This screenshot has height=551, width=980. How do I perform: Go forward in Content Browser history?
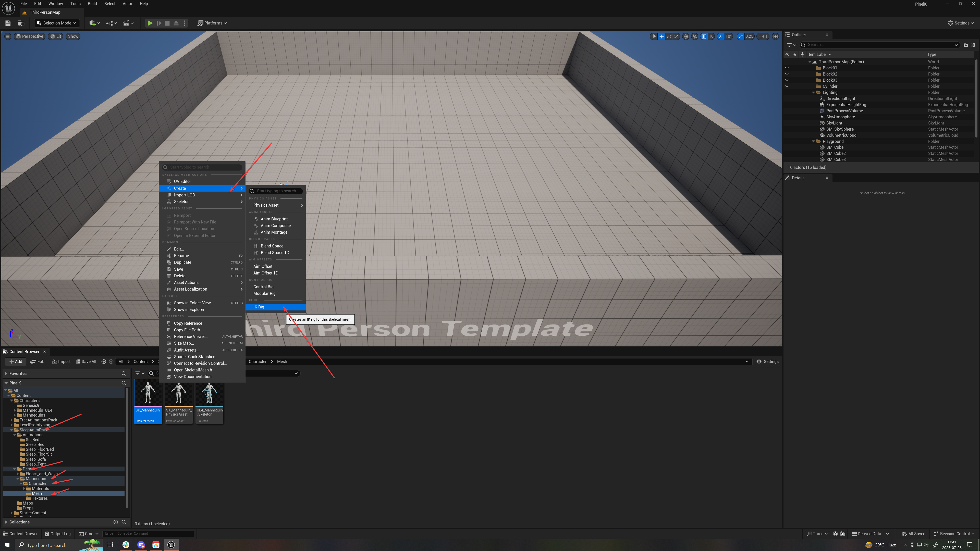pos(111,362)
